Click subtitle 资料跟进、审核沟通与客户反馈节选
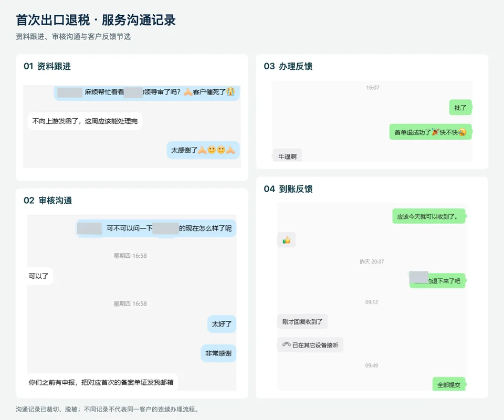 (x=73, y=37)
